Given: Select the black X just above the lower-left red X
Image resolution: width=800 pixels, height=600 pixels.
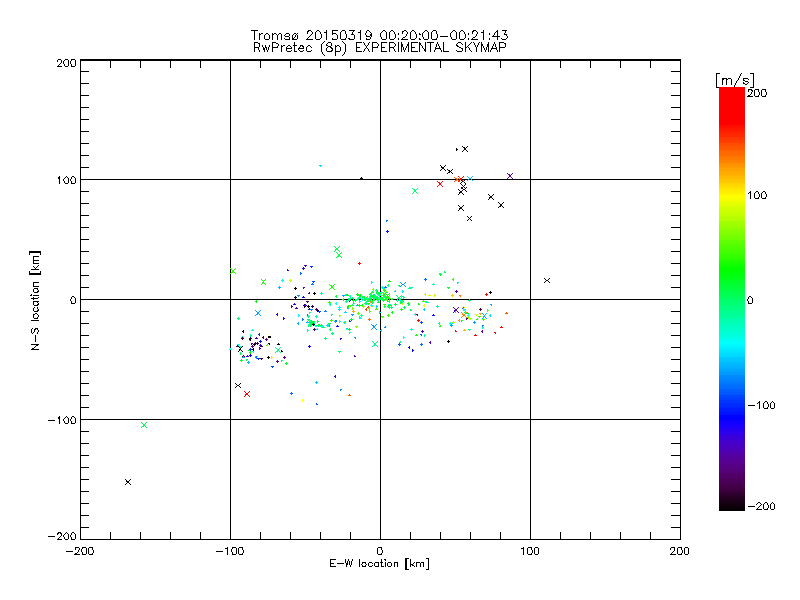Looking at the screenshot, I should (238, 385).
